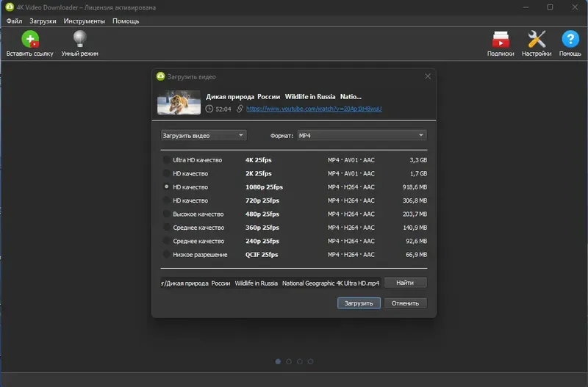Viewport: 588px width, 387px height.
Task: Enable Умный режим lightbulb icon
Action: click(80, 39)
